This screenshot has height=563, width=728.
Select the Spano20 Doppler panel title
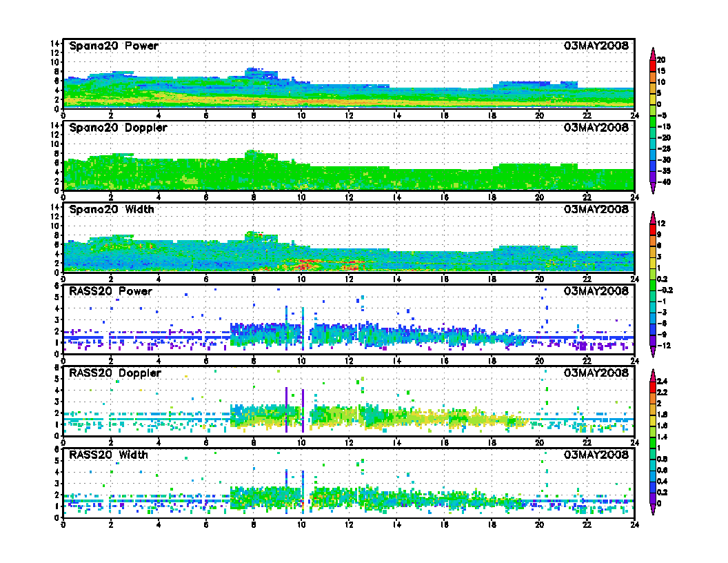tap(118, 128)
